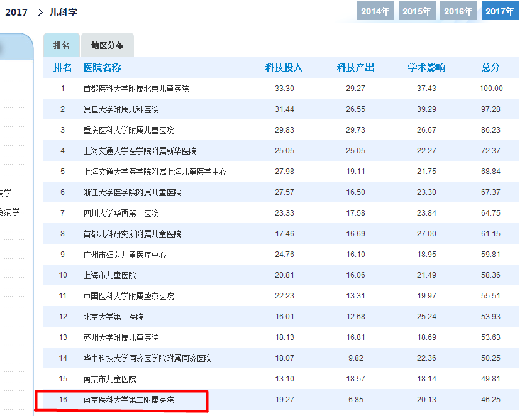Click total score 97.28

pos(490,109)
